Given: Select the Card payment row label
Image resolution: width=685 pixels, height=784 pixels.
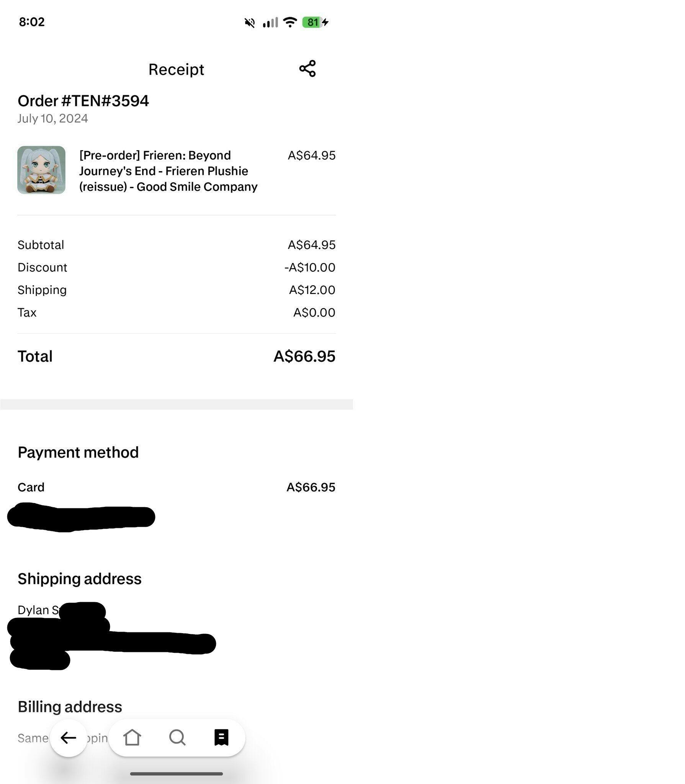Looking at the screenshot, I should [x=31, y=487].
